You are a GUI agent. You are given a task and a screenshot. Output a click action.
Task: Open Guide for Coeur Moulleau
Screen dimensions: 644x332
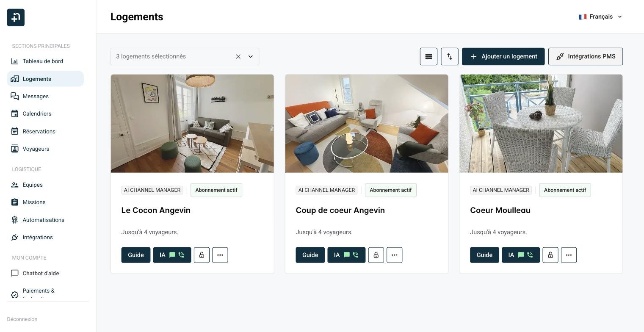[x=484, y=255]
